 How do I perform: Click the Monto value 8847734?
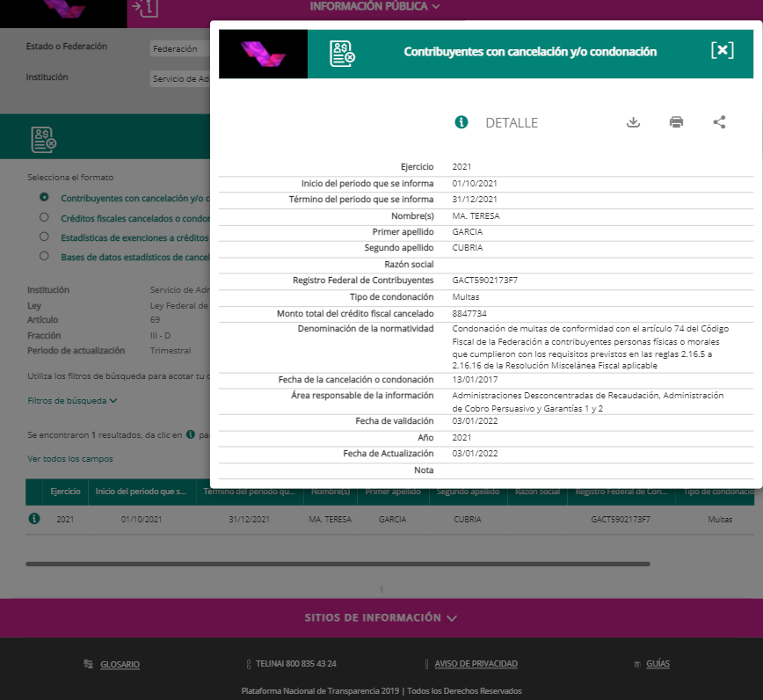[469, 313]
